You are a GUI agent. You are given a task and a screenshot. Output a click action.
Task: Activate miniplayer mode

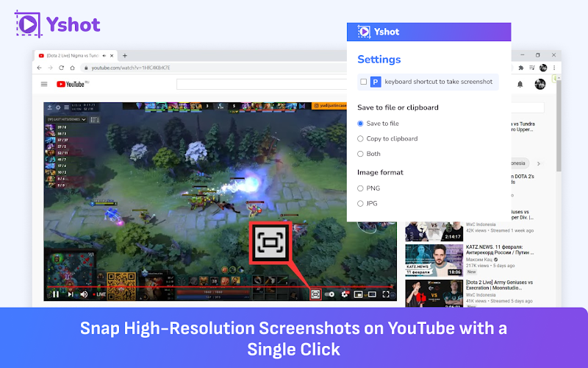[x=358, y=294]
